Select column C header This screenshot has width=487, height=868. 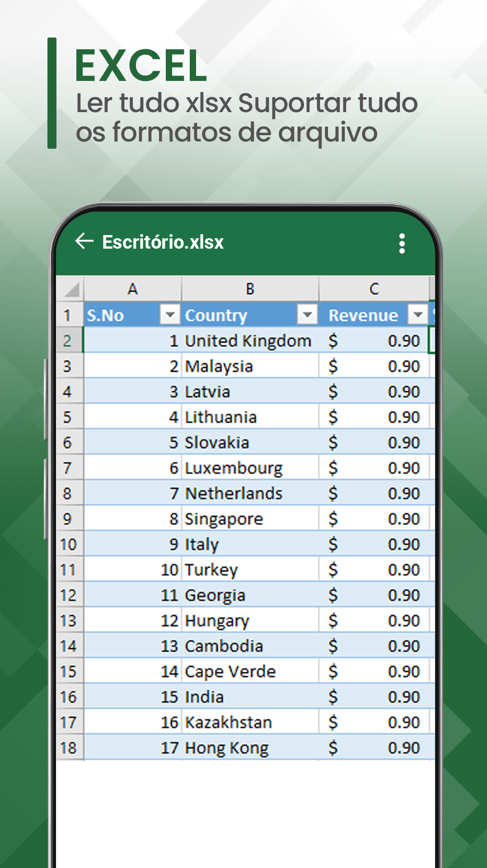click(374, 289)
